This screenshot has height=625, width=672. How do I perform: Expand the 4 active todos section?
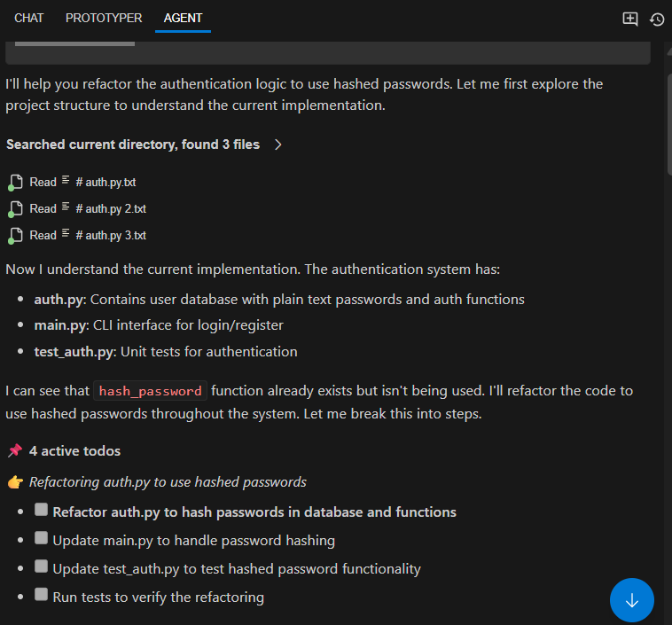[x=74, y=451]
